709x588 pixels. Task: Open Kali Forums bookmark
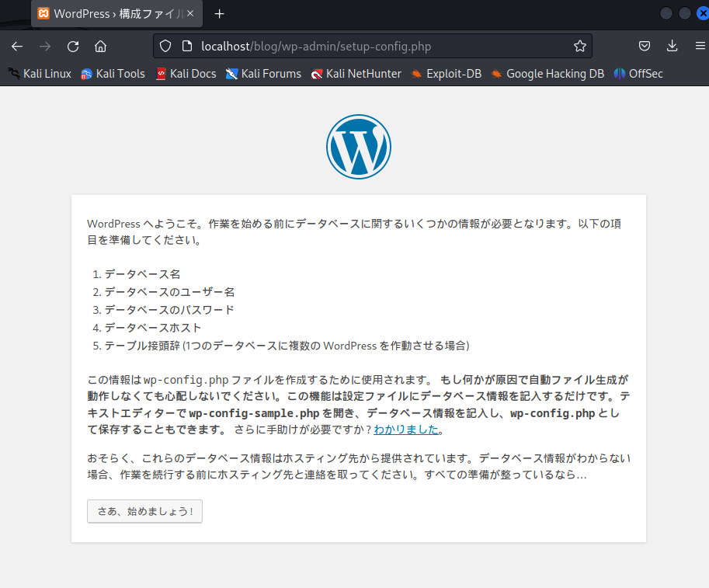click(x=263, y=74)
